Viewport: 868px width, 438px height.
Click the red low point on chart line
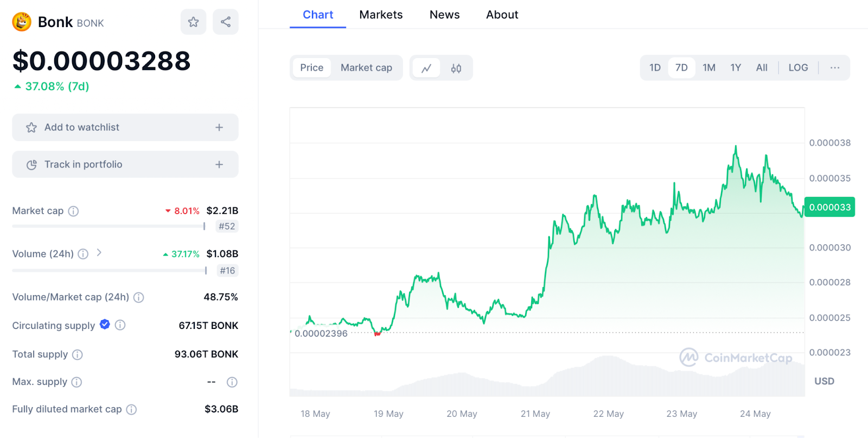pyautogui.click(x=377, y=334)
